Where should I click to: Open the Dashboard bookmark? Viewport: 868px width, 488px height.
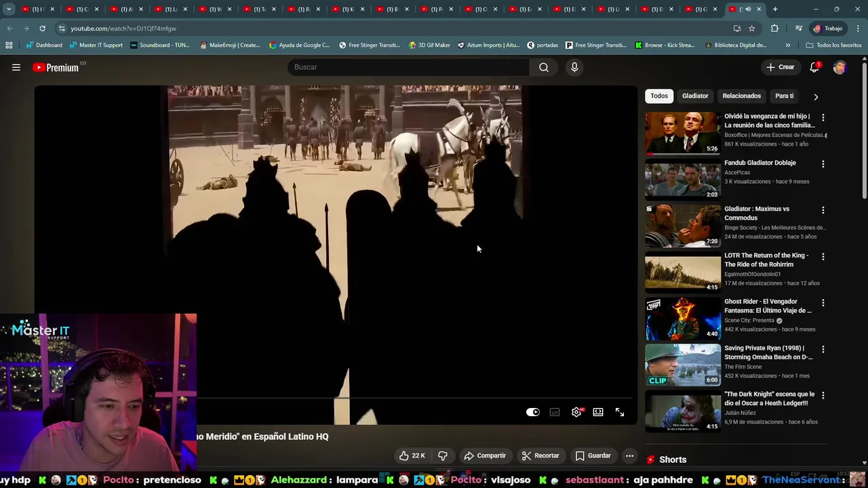[45, 45]
